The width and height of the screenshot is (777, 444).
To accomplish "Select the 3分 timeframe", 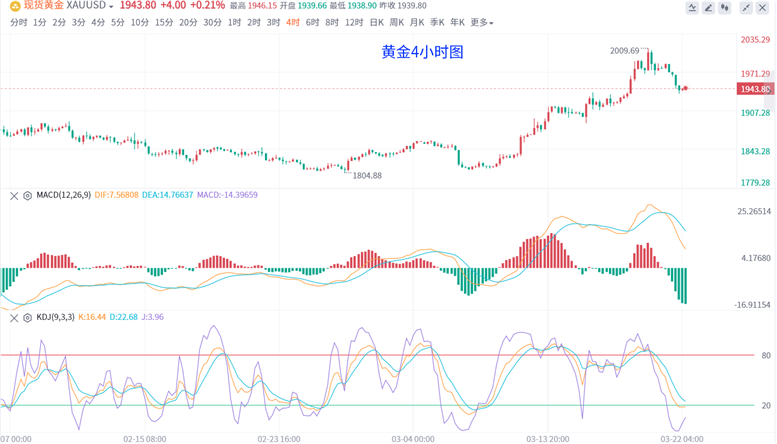I will click(x=78, y=22).
